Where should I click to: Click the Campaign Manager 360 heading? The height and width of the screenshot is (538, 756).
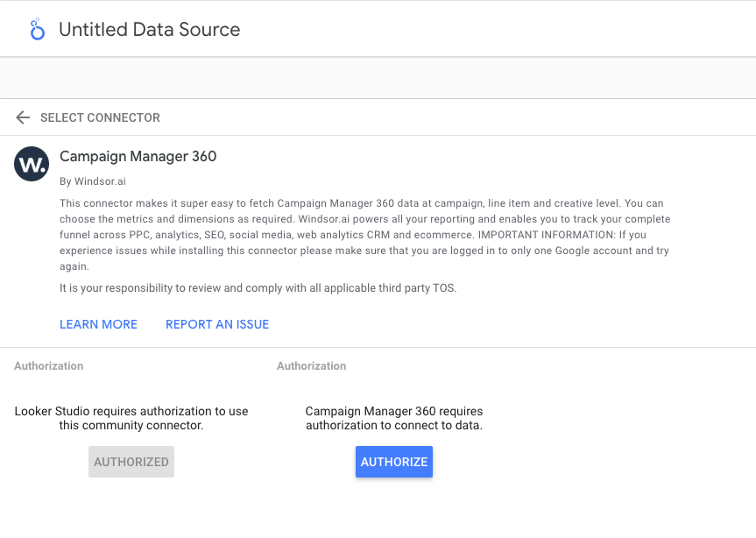point(138,157)
